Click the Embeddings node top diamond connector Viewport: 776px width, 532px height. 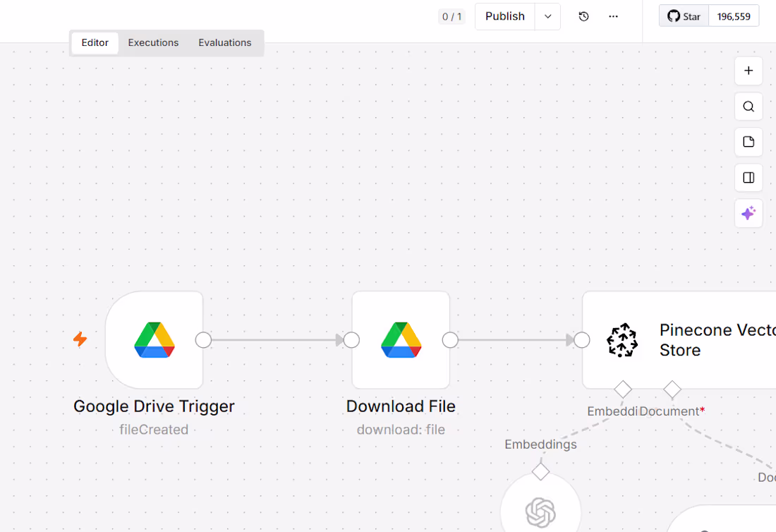(540, 471)
